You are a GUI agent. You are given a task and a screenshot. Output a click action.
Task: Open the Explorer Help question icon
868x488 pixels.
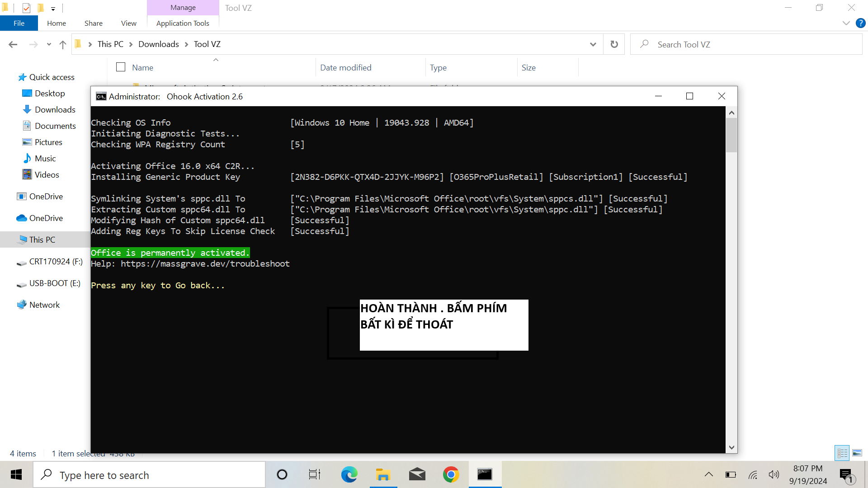tap(860, 23)
